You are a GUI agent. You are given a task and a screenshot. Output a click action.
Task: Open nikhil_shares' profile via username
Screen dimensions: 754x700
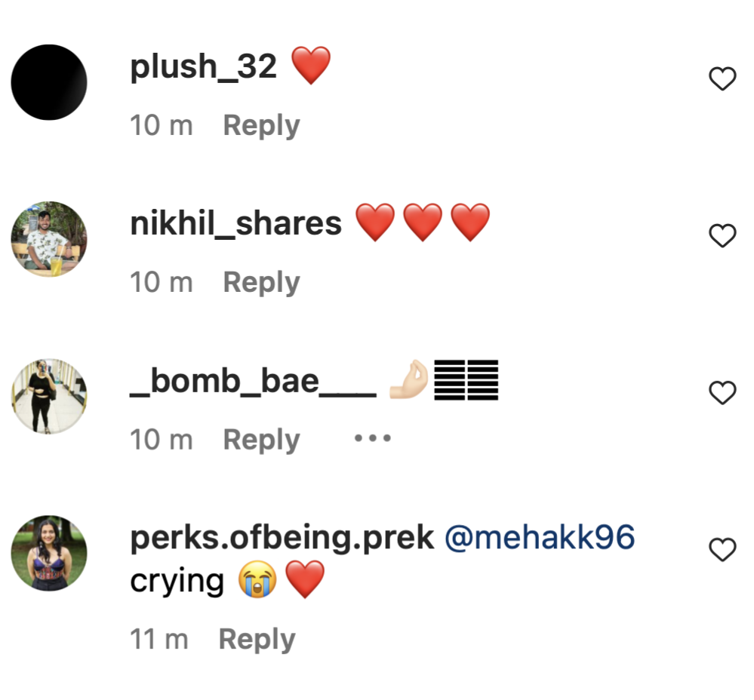coord(235,224)
